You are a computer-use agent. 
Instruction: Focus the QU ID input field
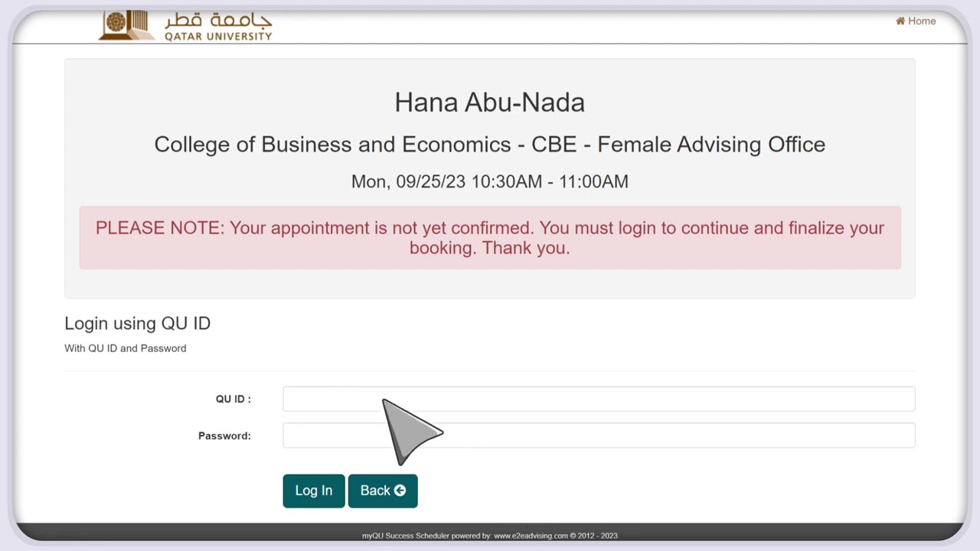pyautogui.click(x=599, y=399)
